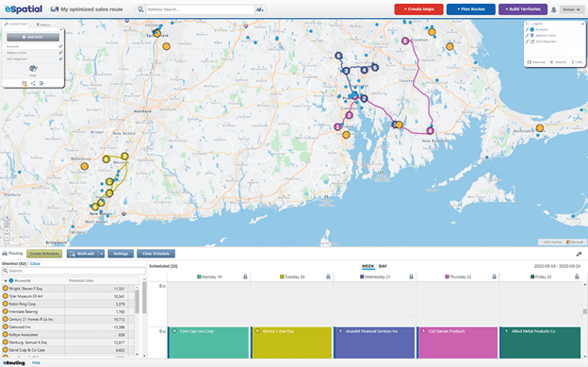Click the location search pin icon
The height and width of the screenshot is (367, 588).
(140, 9)
